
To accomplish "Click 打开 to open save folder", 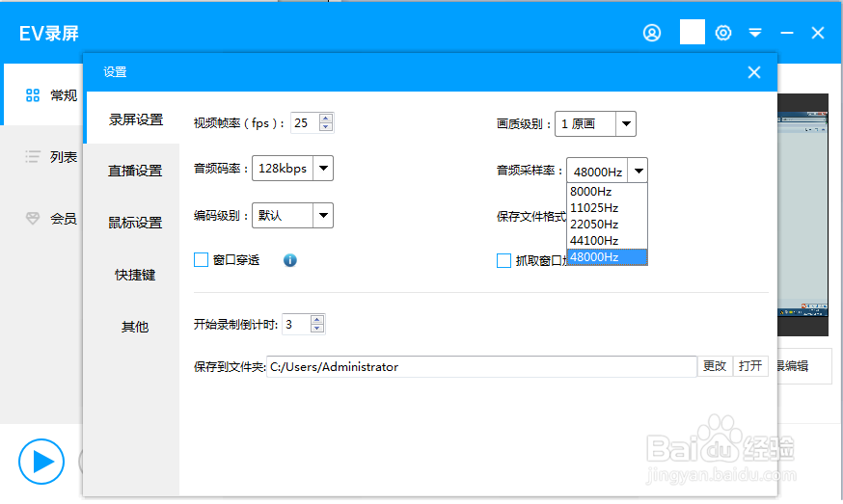I will click(750, 366).
